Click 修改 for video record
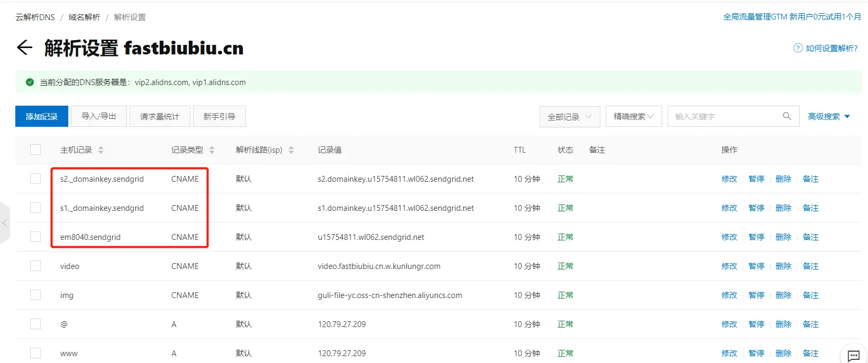 click(729, 266)
